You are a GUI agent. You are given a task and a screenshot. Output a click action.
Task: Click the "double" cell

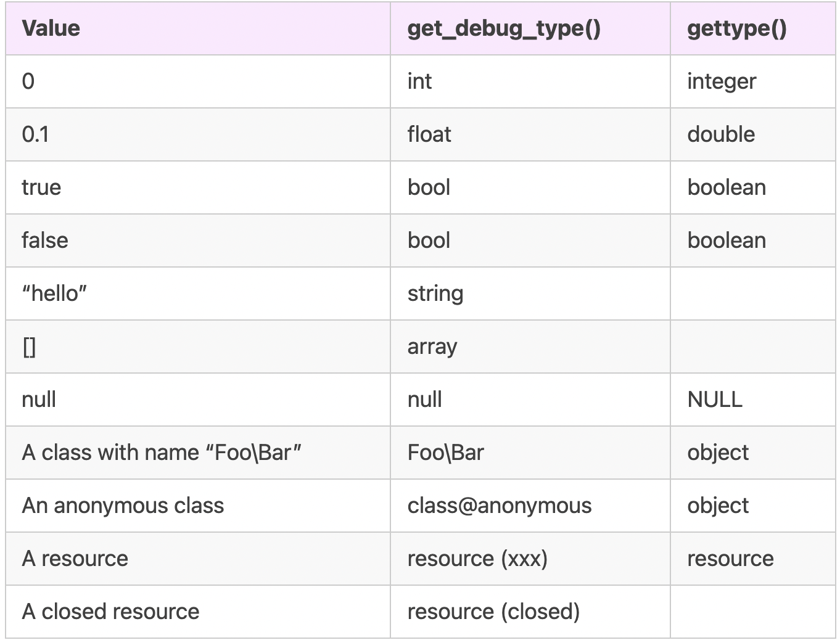pyautogui.click(x=721, y=134)
